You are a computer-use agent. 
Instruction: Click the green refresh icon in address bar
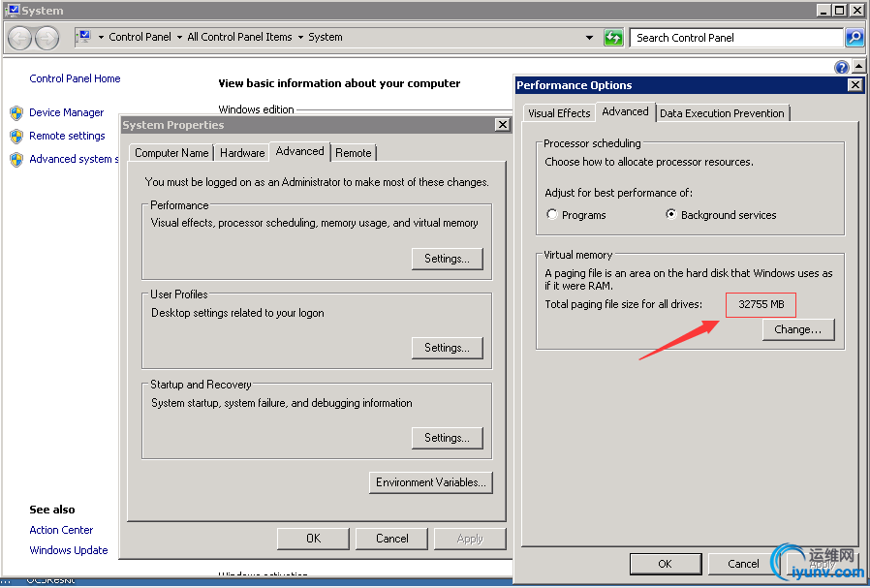tap(613, 38)
